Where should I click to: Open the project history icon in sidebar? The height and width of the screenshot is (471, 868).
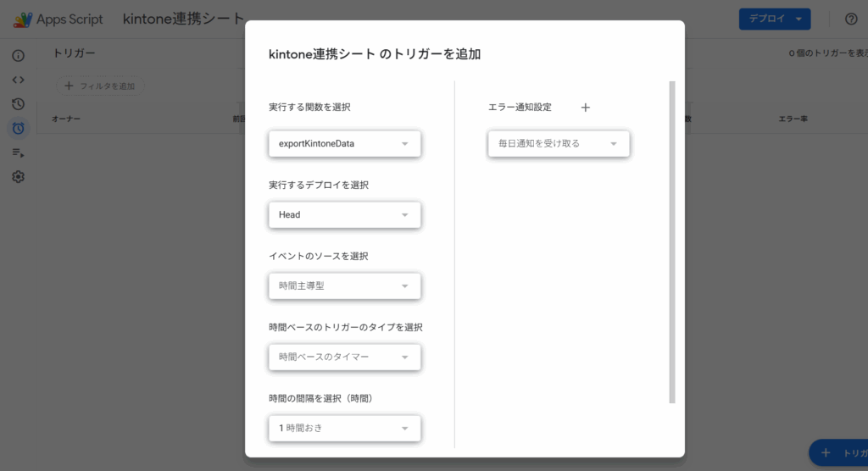pos(19,104)
